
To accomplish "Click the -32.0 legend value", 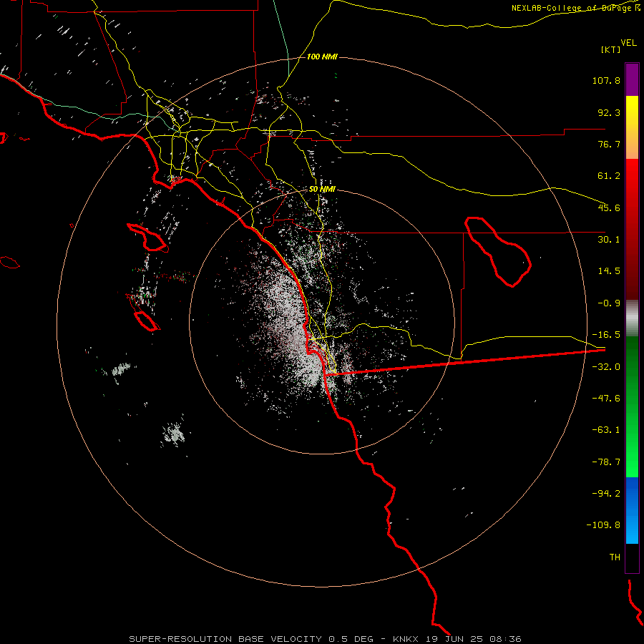I will 606,367.
